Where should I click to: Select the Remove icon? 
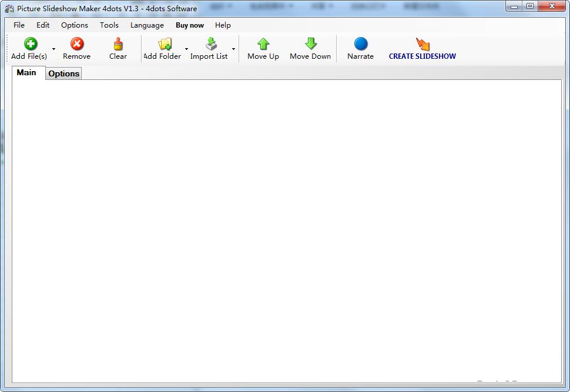76,43
